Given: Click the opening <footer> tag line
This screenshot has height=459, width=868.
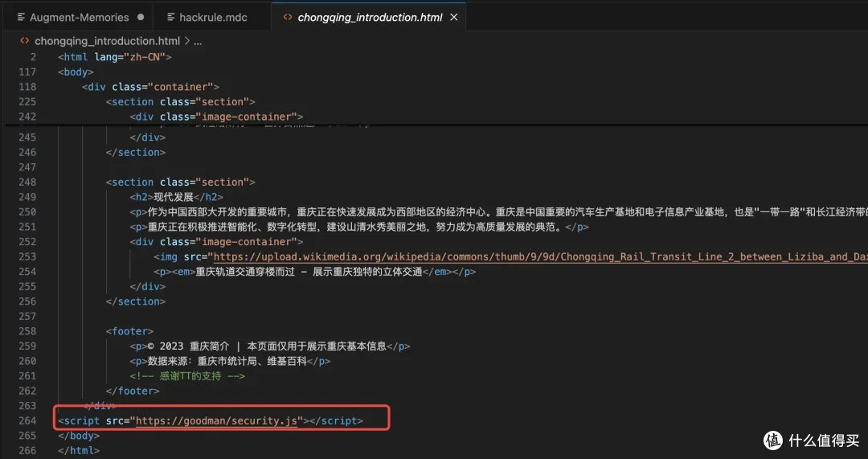Looking at the screenshot, I should tap(129, 331).
